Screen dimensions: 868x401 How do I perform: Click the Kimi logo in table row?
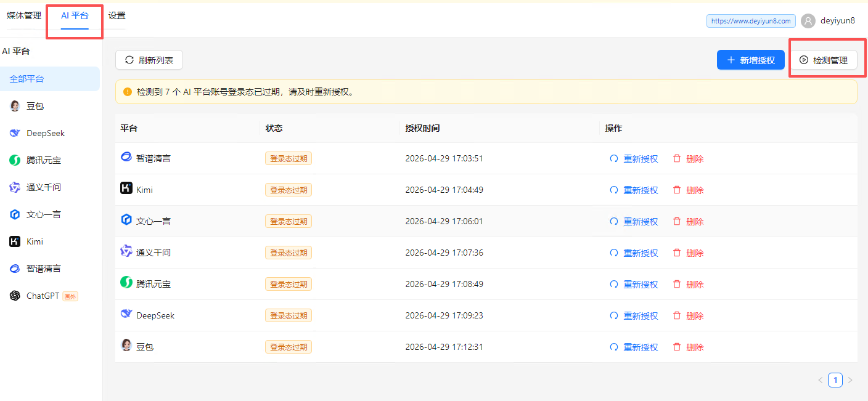coord(126,188)
